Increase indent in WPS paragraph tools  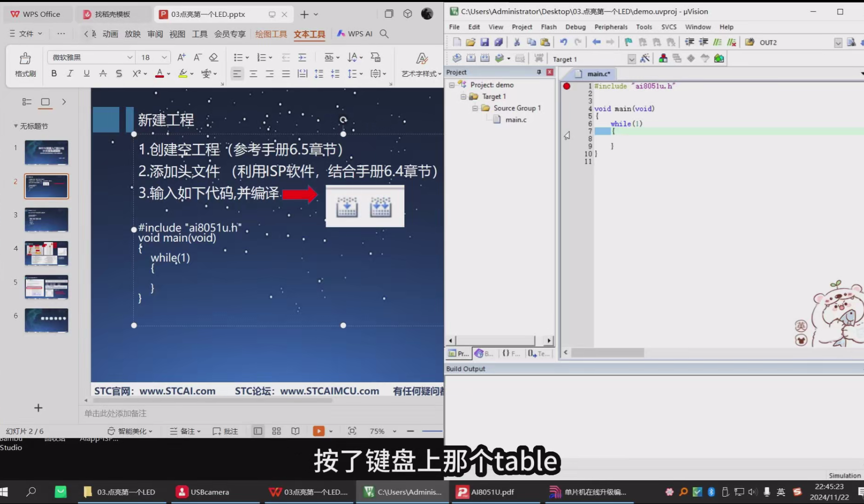[302, 57]
